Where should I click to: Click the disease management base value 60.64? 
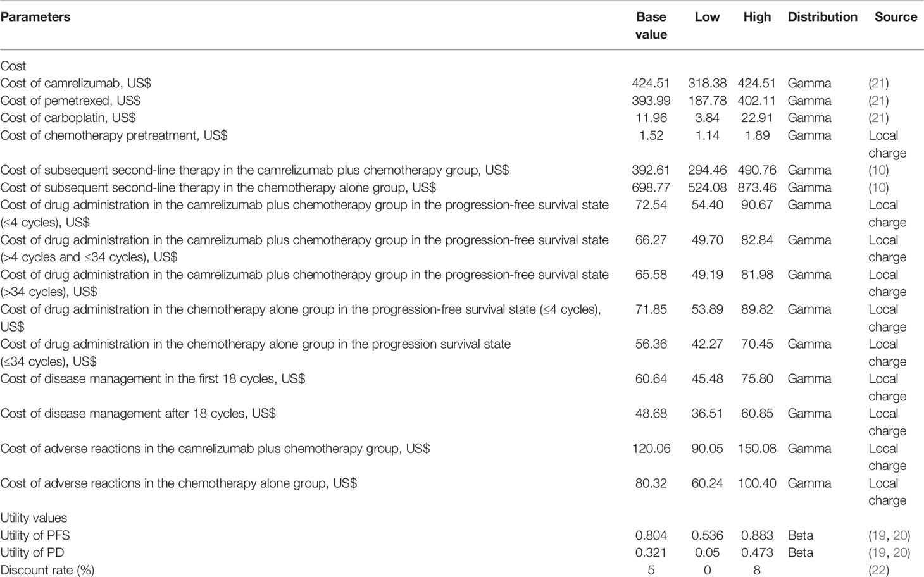[x=651, y=379]
